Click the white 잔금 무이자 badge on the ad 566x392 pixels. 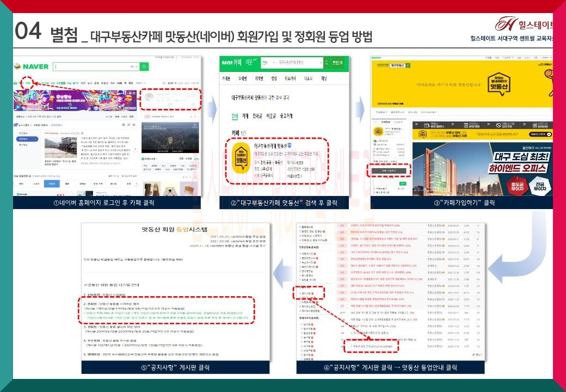(x=540, y=186)
